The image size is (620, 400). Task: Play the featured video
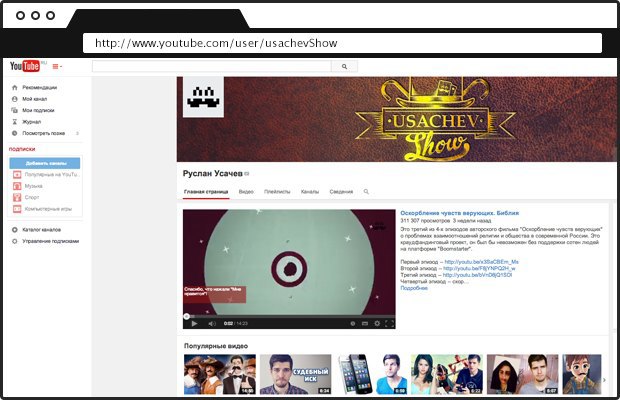click(x=194, y=323)
